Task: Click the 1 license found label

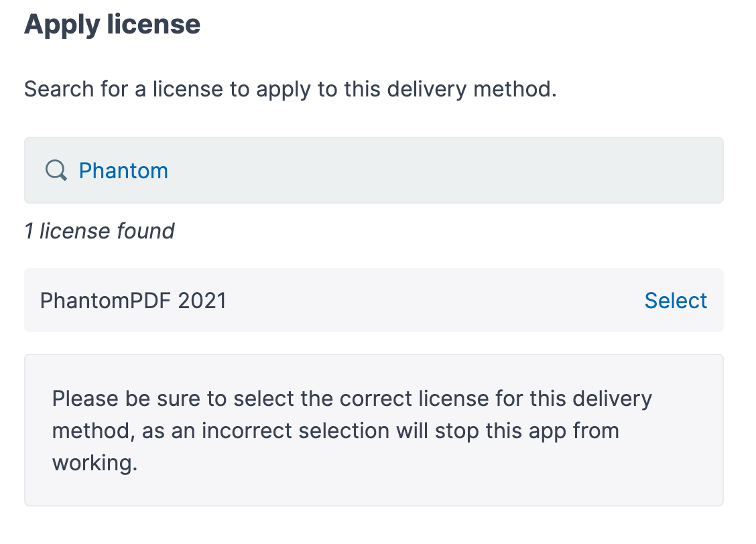Action: 99,231
